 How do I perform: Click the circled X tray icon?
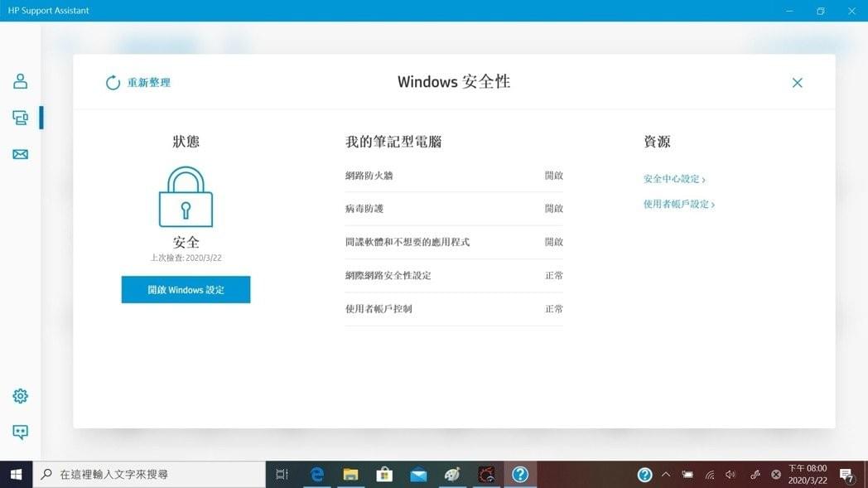point(776,475)
